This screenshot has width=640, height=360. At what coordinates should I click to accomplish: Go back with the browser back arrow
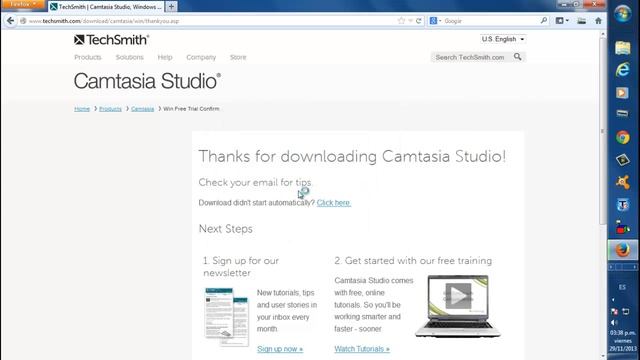point(10,20)
